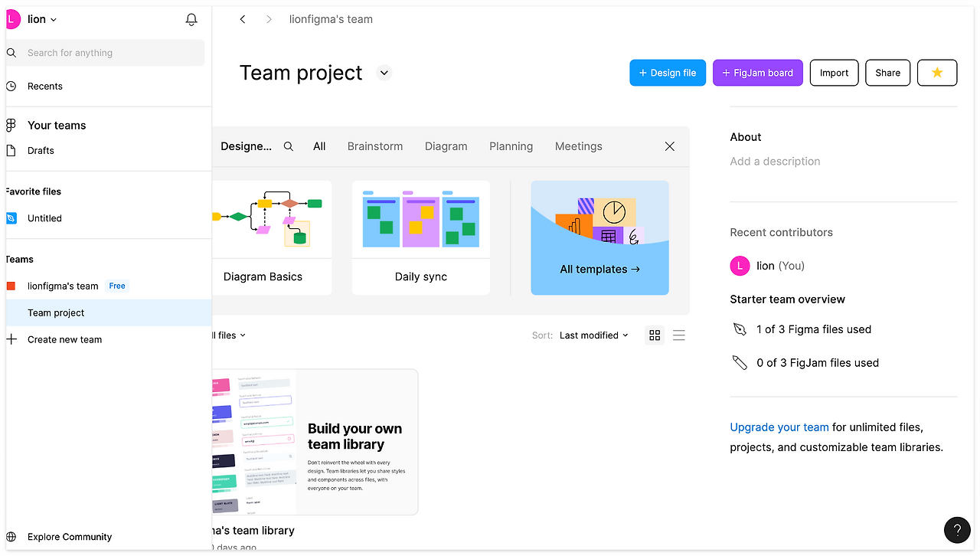Click the Figma logo beside Your teams
Image resolution: width=980 pixels, height=556 pixels.
(x=11, y=126)
